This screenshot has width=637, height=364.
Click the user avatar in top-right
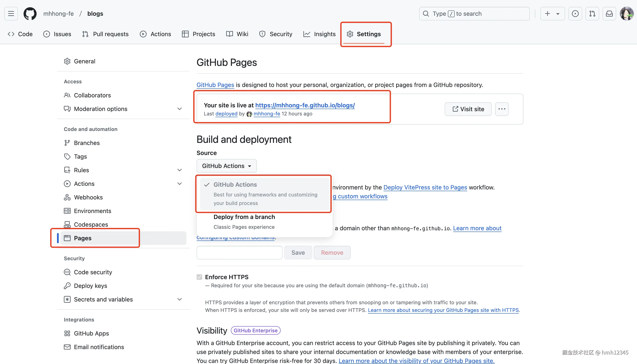[627, 13]
